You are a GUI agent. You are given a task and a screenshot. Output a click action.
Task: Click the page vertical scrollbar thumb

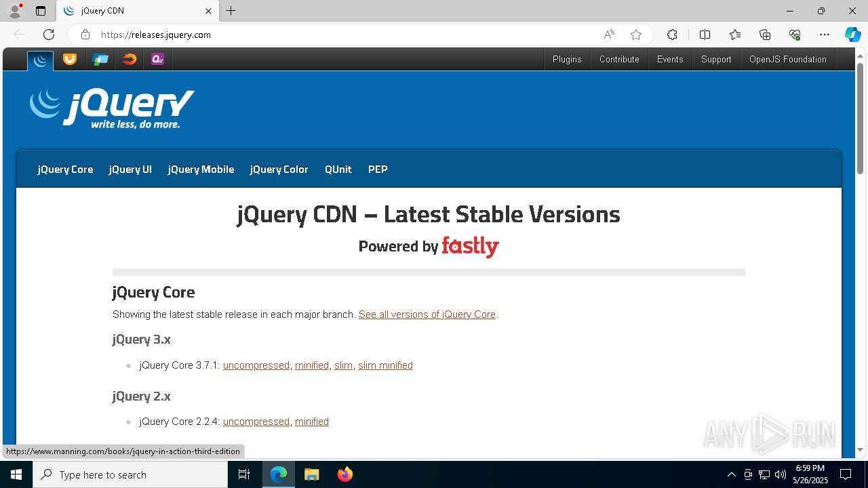[860, 118]
